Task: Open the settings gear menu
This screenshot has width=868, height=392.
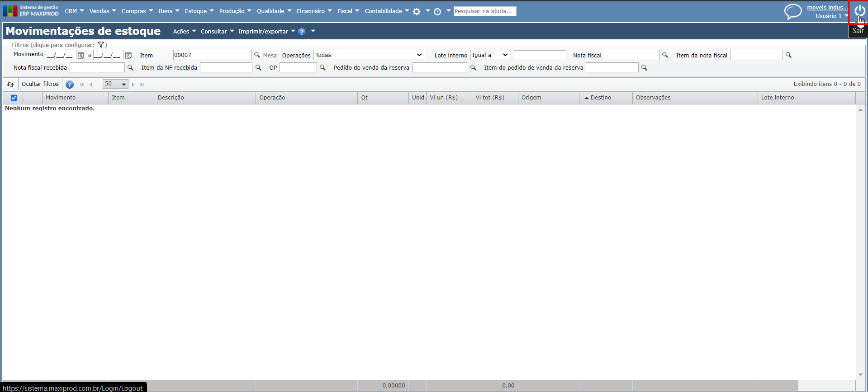Action: pos(417,12)
